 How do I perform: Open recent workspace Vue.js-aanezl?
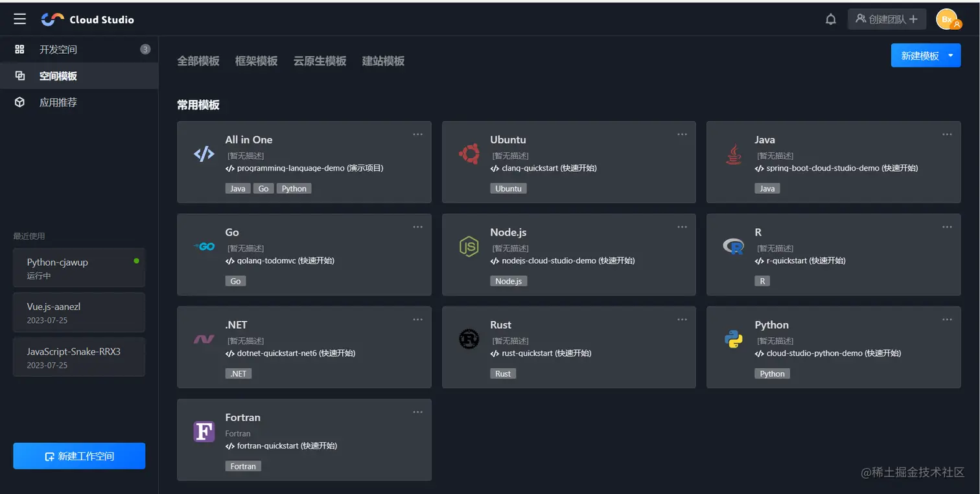click(79, 312)
